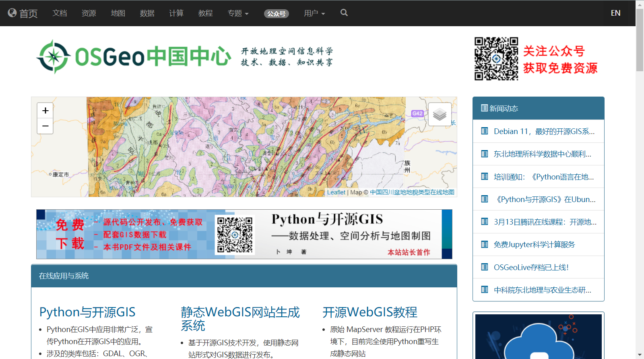This screenshot has width=644, height=359.
Task: Click the list icon beside 在Ubun... news
Action: [485, 199]
